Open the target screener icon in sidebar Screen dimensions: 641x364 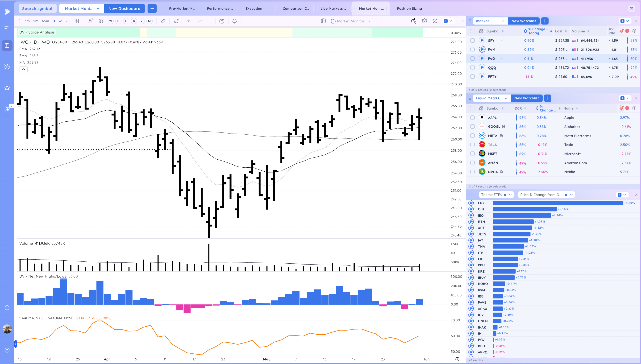click(7, 67)
